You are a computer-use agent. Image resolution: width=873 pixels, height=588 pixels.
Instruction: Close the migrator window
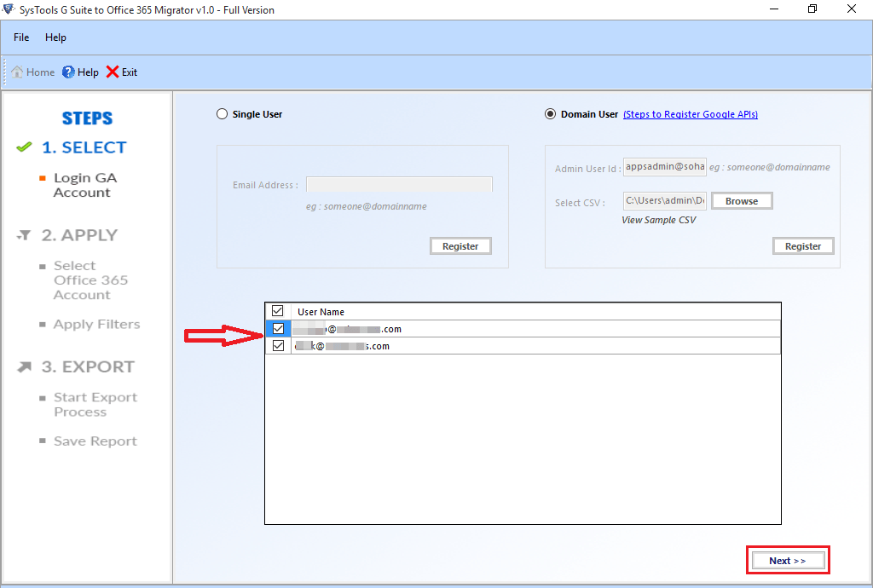tap(852, 9)
